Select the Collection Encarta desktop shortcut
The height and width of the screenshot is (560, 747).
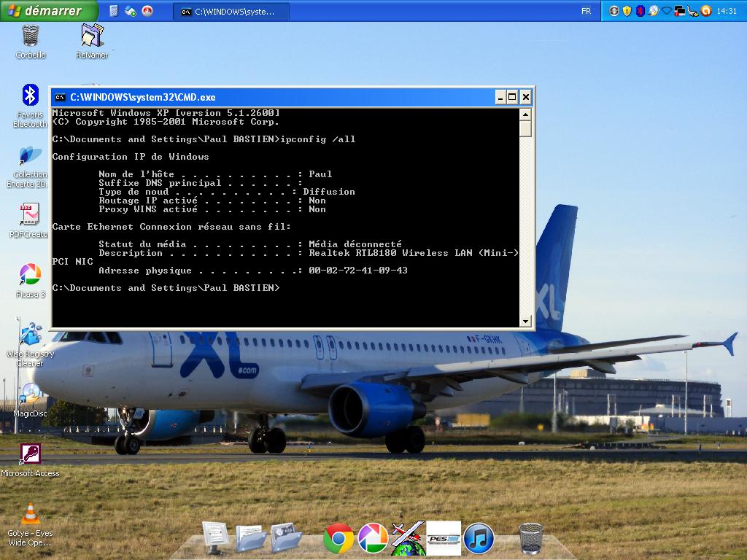pos(28,167)
